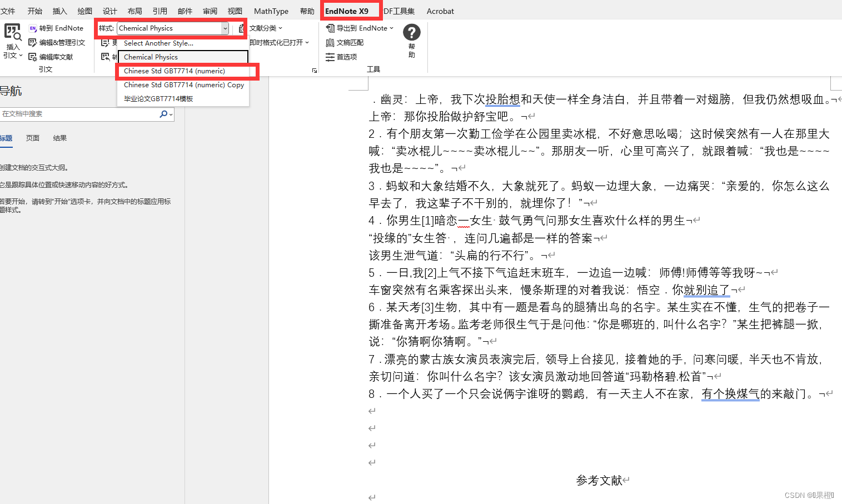Expand the 导出到 EndNote dropdown chevron
Viewport: 842px width, 504px height.
[391, 28]
